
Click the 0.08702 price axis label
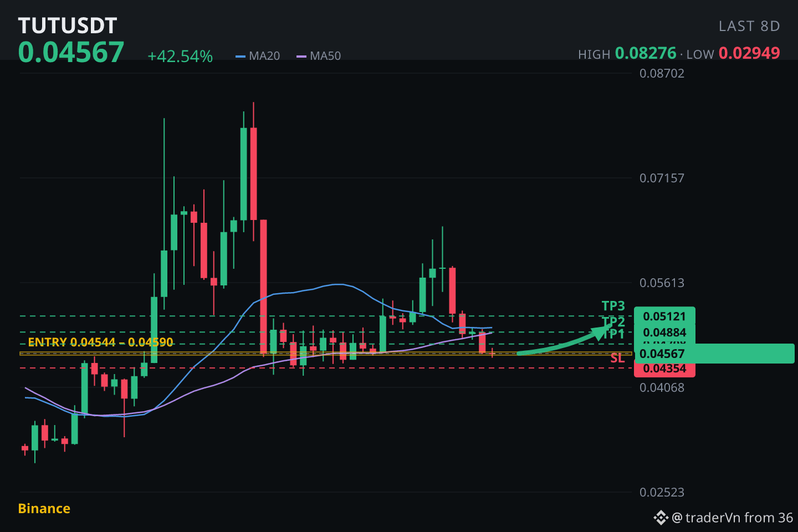[x=662, y=74]
